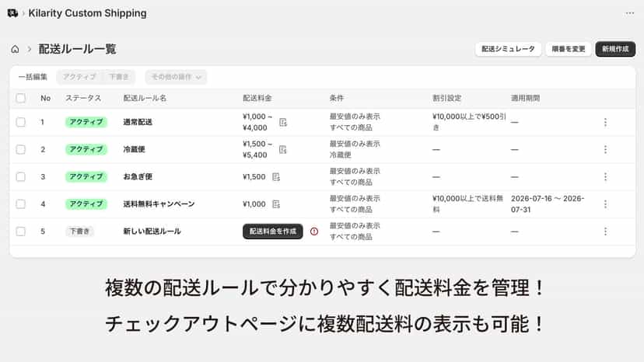Click the 通常配送 rule name

(138, 122)
